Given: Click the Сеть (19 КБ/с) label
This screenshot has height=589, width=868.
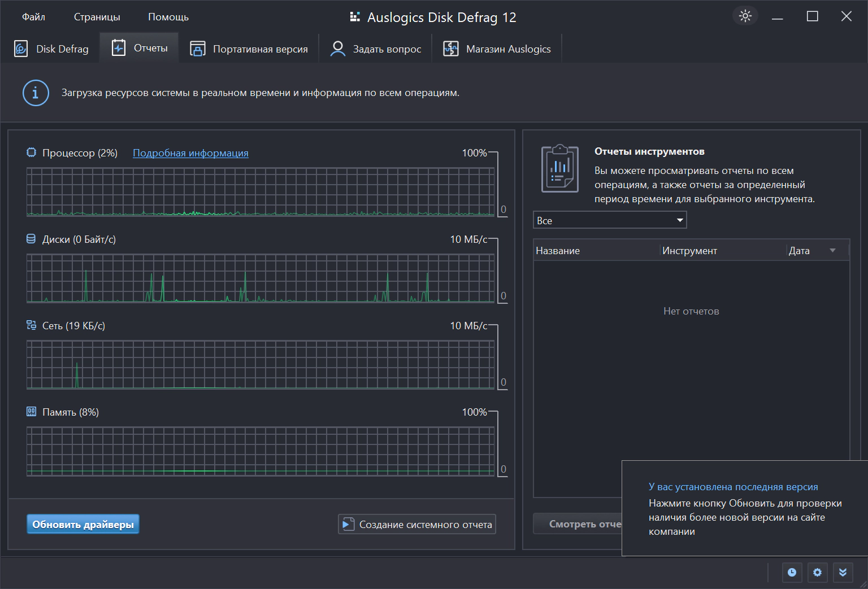Looking at the screenshot, I should (x=73, y=326).
